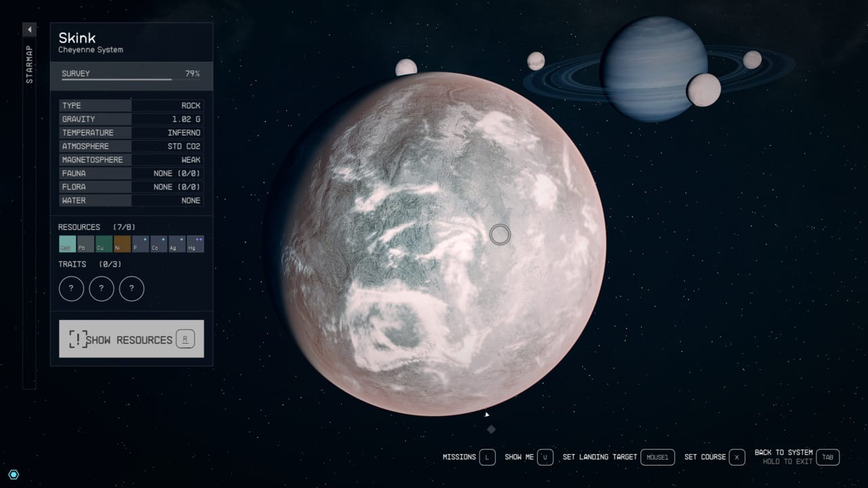Screen dimensions: 868x488
Task: Select the moon right of the gas giant
Action: [752, 60]
